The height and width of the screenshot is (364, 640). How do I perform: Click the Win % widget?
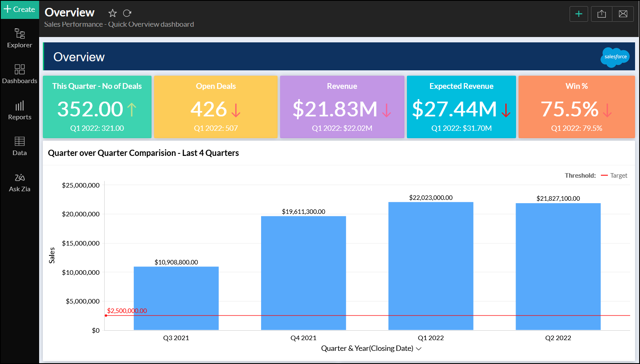coord(576,107)
